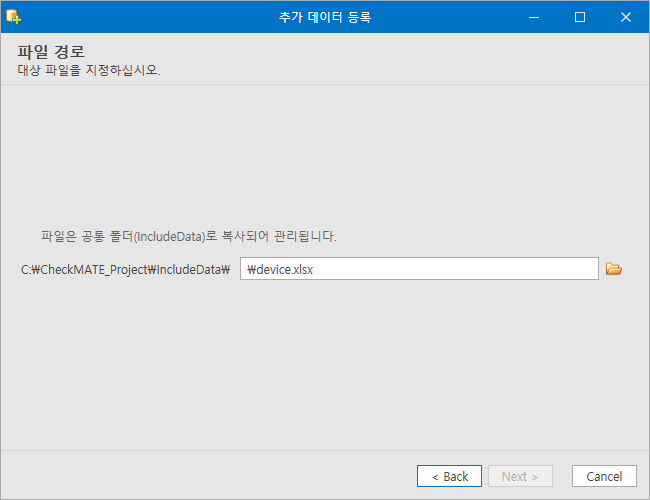Click the empty right portion of path field
This screenshot has width=650, height=500.
point(456,269)
